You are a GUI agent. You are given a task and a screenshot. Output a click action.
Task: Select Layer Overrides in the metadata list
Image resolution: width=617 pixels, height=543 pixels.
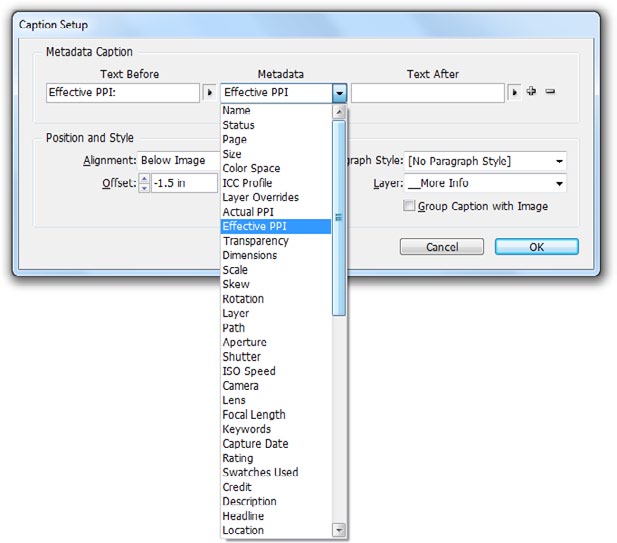[x=276, y=197]
